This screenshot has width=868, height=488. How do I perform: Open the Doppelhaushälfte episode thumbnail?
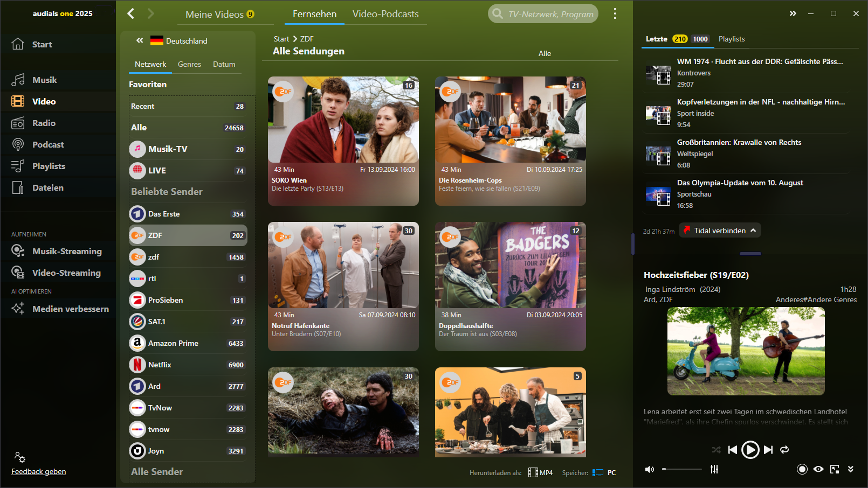(511, 264)
